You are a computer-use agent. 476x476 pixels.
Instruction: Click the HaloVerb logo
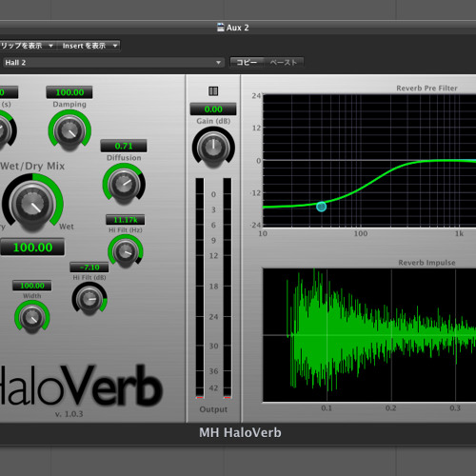(81, 386)
